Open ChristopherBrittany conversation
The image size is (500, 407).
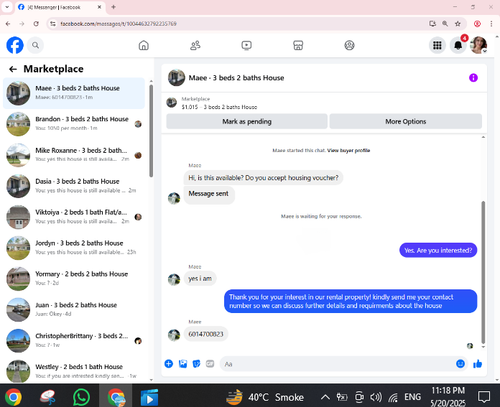74,340
